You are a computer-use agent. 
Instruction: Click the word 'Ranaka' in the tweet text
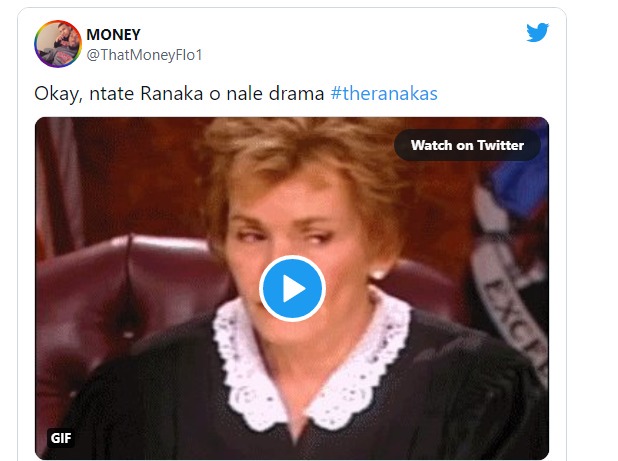tap(171, 94)
